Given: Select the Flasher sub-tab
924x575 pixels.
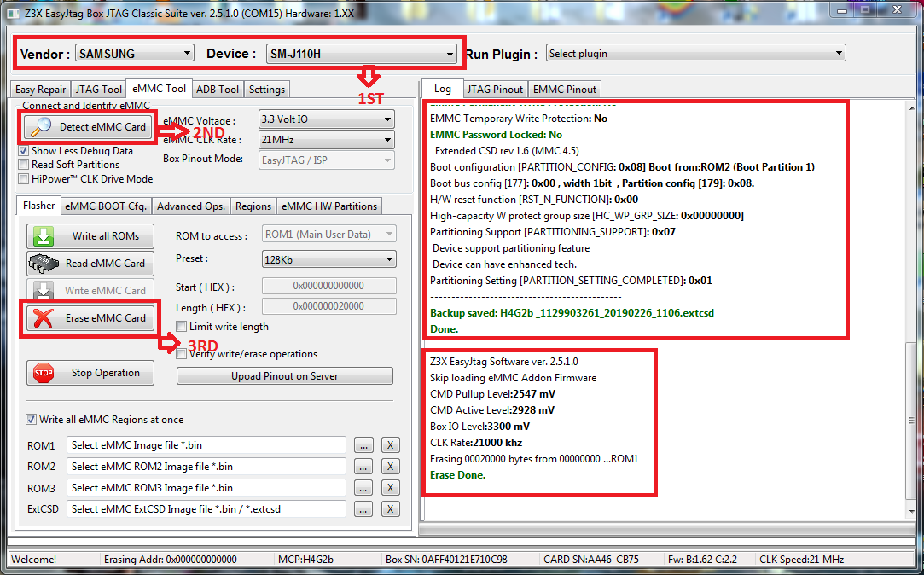Looking at the screenshot, I should [x=39, y=205].
